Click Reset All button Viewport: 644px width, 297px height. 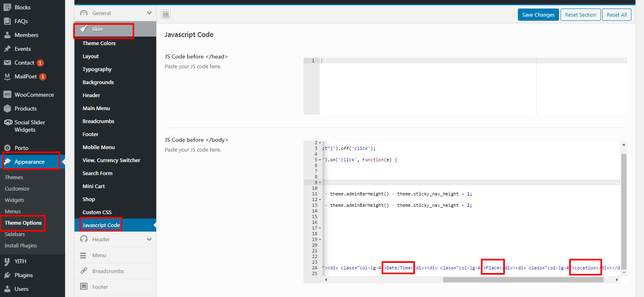pyautogui.click(x=617, y=15)
